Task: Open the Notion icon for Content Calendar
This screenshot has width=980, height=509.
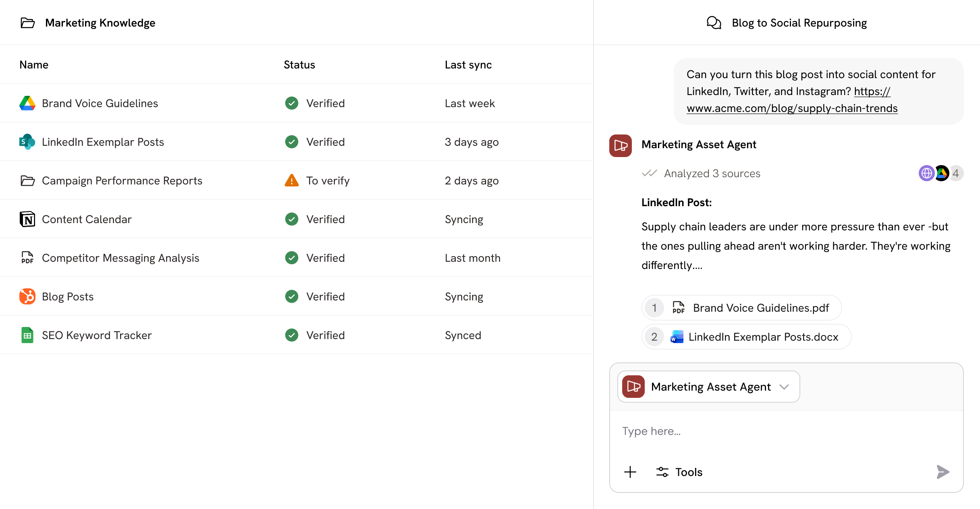Action: [27, 219]
